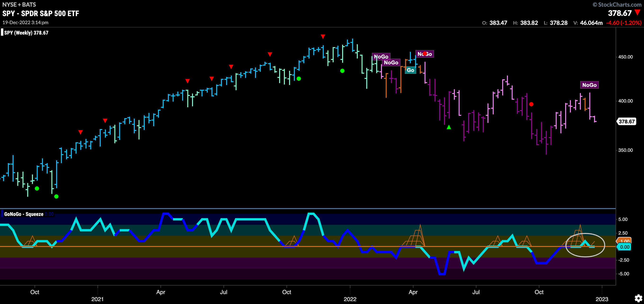Click the green dot marker near January 2022
Viewport: 644px width, 304px height.
pos(342,71)
